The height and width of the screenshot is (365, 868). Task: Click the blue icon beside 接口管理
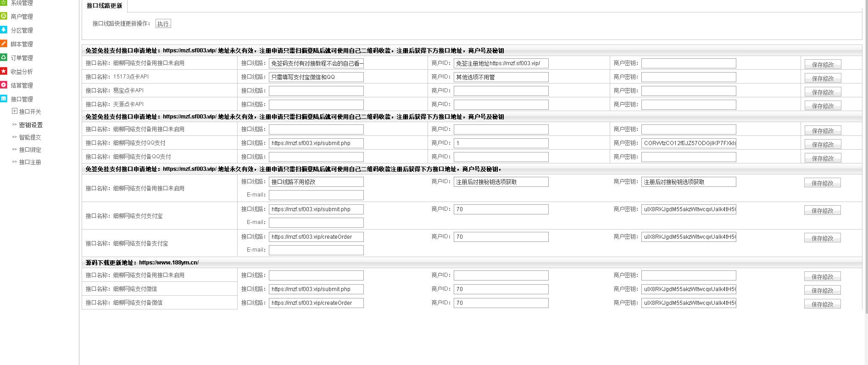click(3, 99)
